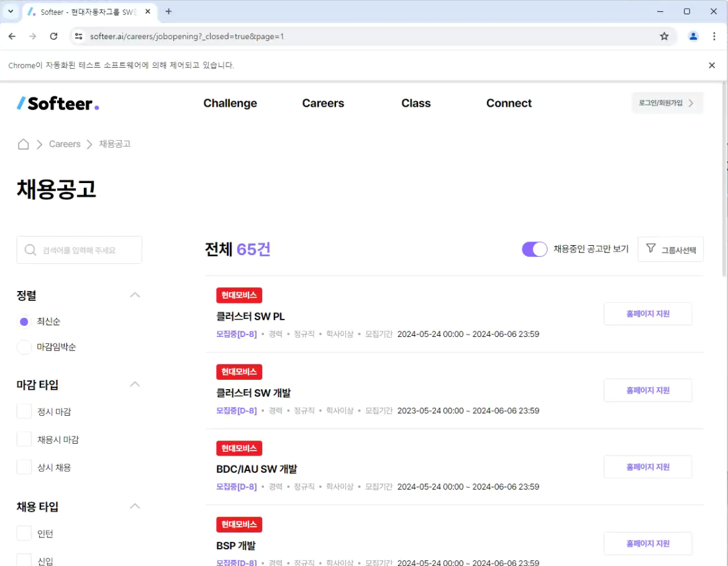
Task: Open a new tab with plus icon
Action: coord(168,12)
